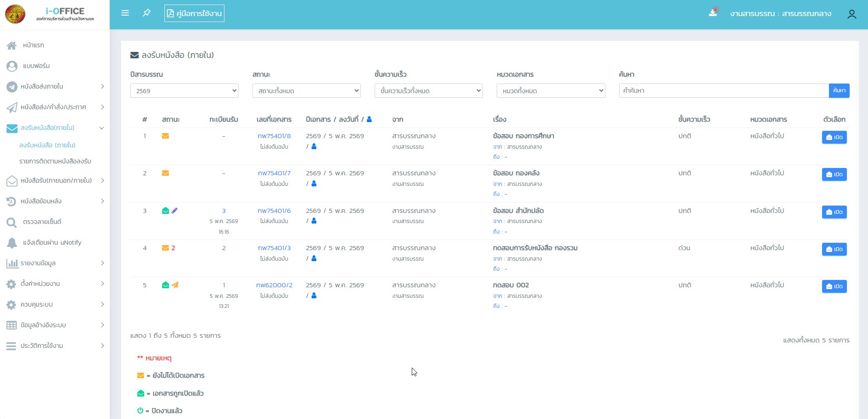The image size is (868, 419).
Task: Click opened envelope icon in row 5
Action: pyautogui.click(x=165, y=285)
